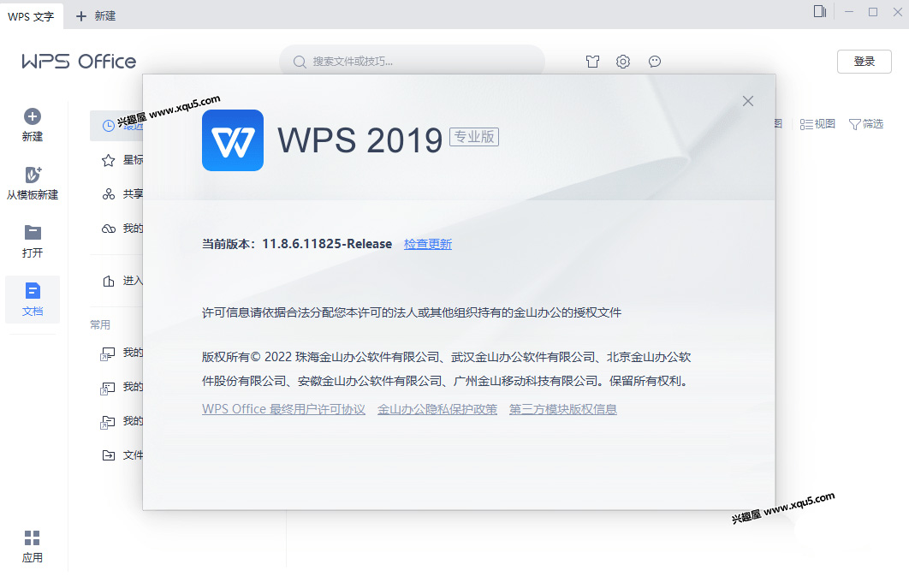Minimize the WPS window
The height and width of the screenshot is (588, 909).
[x=849, y=12]
